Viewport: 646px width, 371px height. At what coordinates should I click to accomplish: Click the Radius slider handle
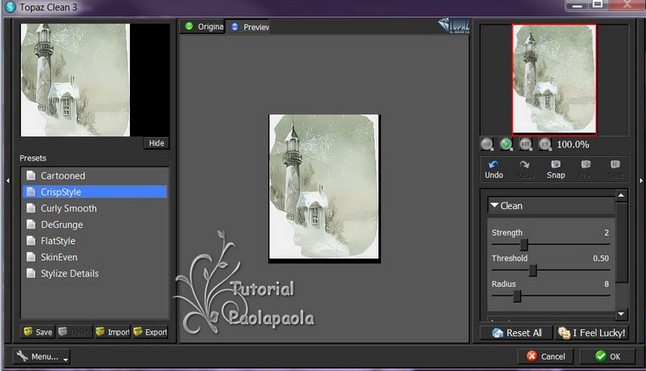(x=517, y=296)
